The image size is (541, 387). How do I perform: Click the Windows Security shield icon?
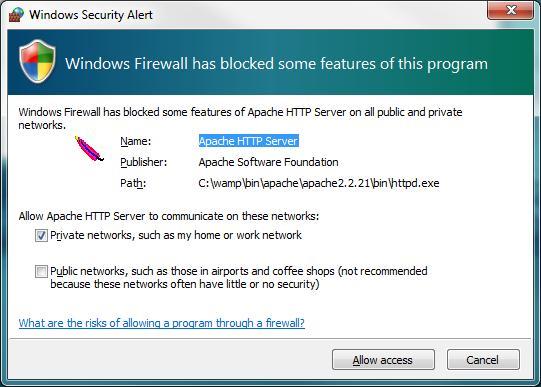point(37,61)
